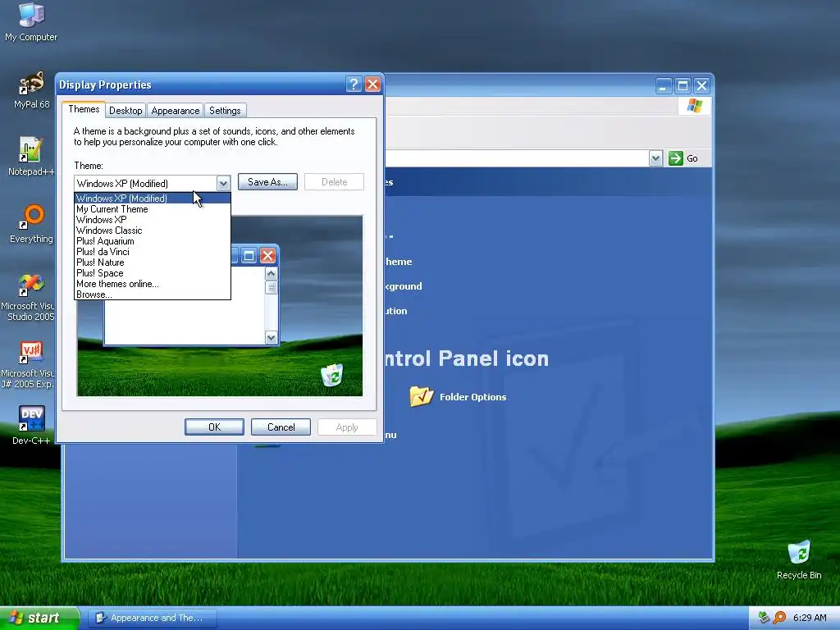Image resolution: width=840 pixels, height=630 pixels.
Task: Choose My Current Theme option
Action: (153, 209)
